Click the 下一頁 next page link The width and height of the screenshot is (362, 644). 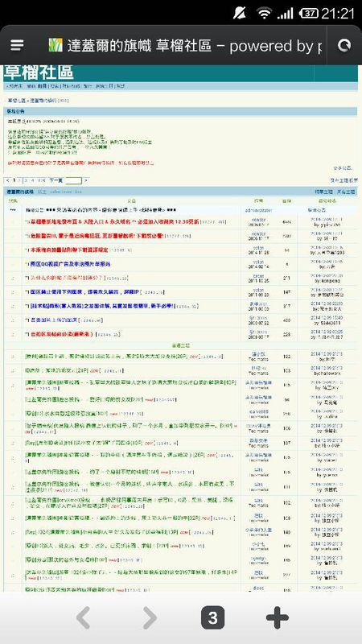[56, 180]
